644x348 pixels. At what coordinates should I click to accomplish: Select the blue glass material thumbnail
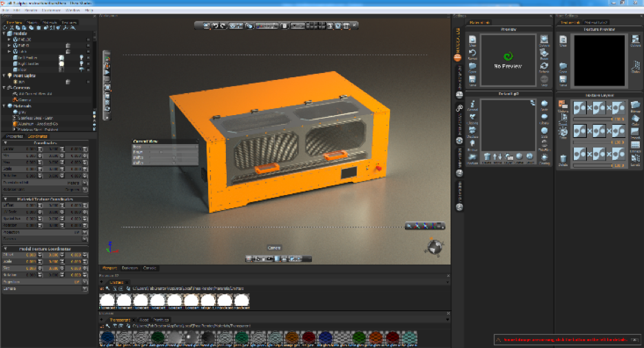pyautogui.click(x=108, y=338)
